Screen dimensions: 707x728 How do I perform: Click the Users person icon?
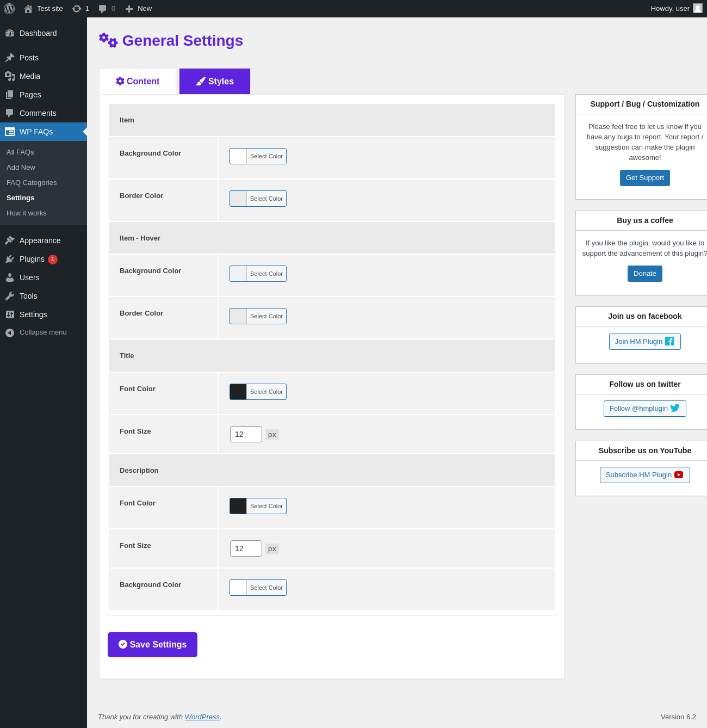coord(10,277)
